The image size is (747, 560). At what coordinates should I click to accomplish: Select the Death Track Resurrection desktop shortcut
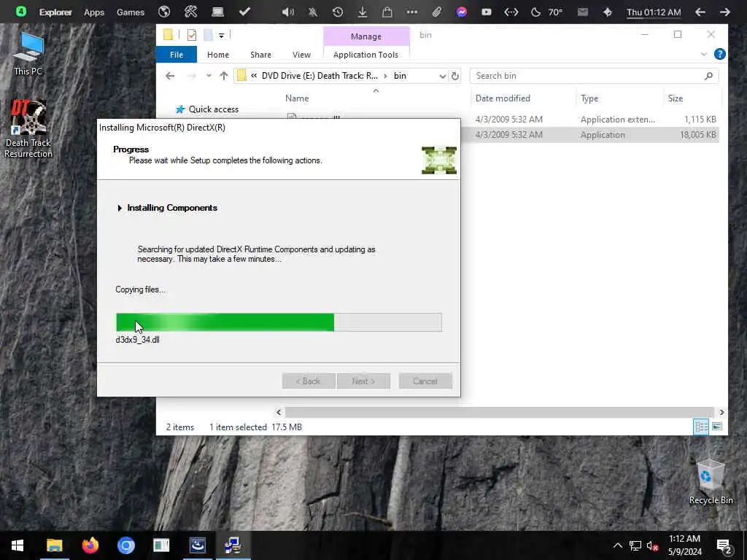tap(28, 128)
